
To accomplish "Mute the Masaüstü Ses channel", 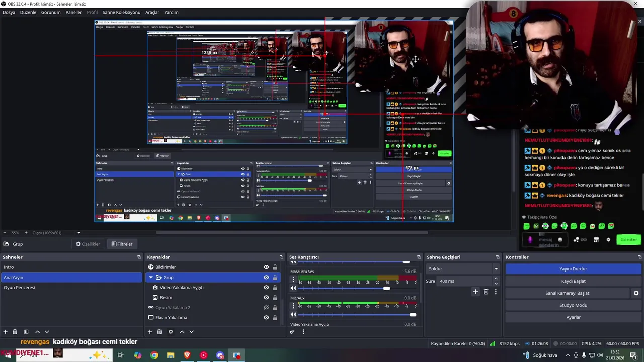I will [x=293, y=288].
